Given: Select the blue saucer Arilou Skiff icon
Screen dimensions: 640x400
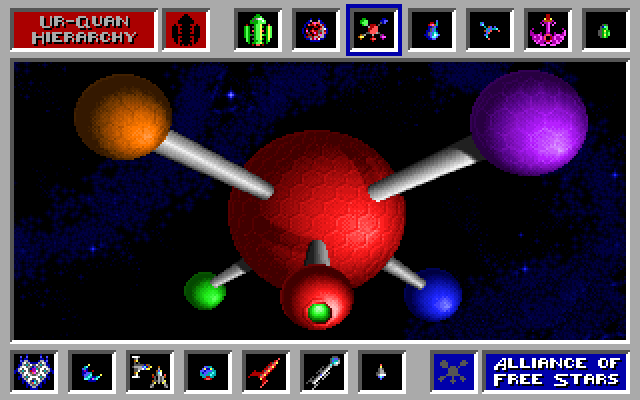Looking at the screenshot, I should 208,372.
